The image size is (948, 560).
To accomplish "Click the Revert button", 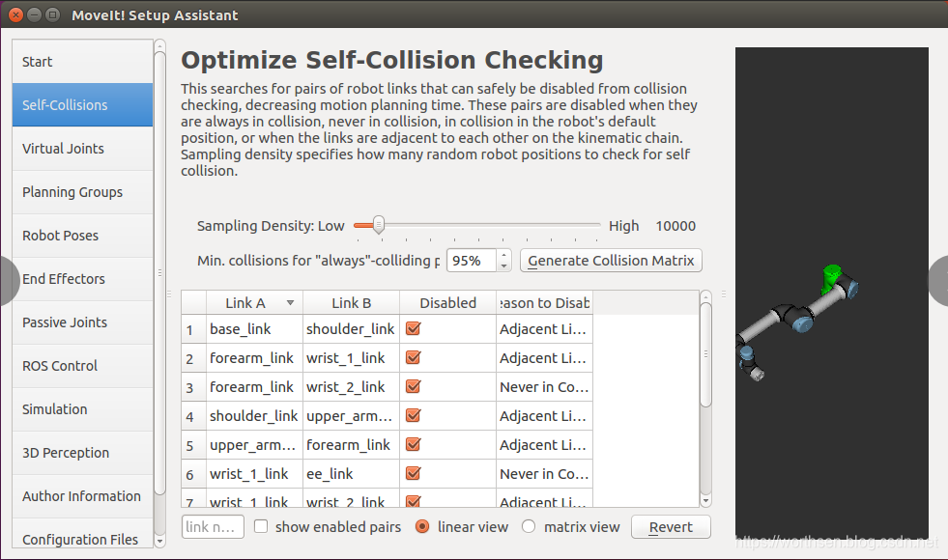I will 671,527.
